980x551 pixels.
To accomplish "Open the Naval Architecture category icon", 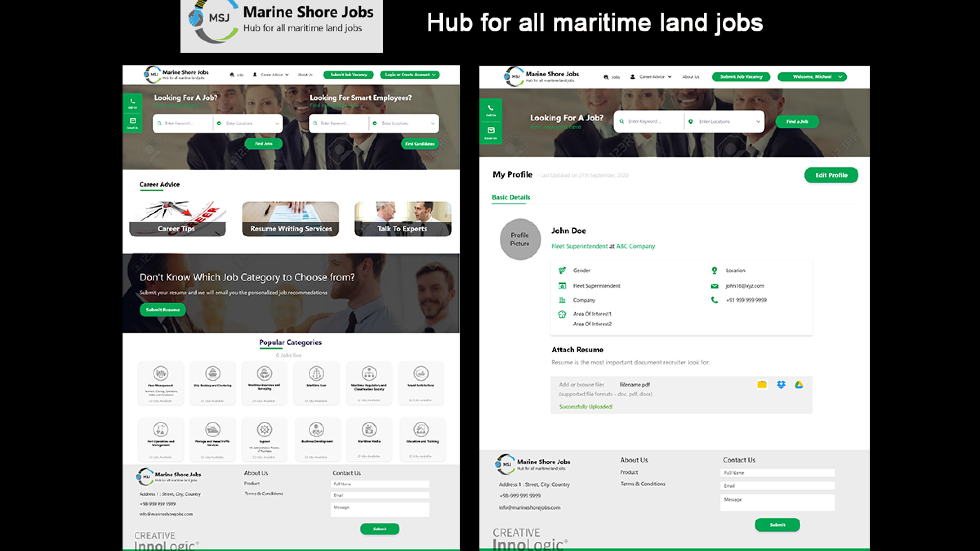I will click(421, 373).
